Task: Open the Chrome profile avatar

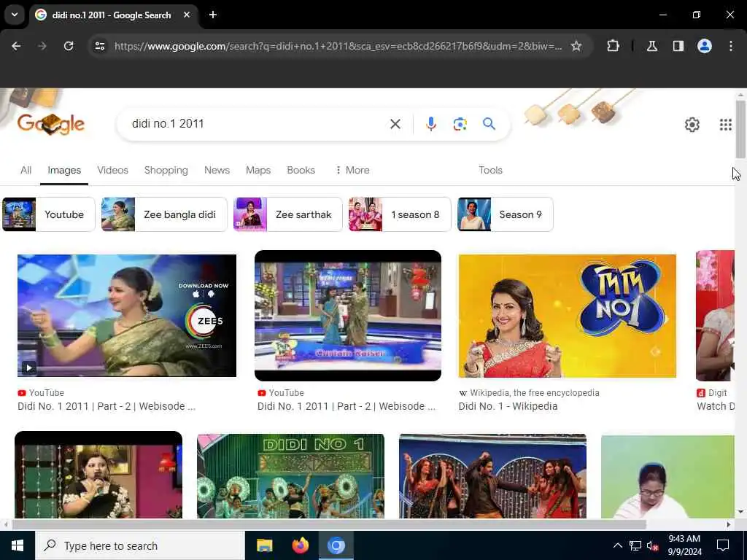Action: (705, 46)
